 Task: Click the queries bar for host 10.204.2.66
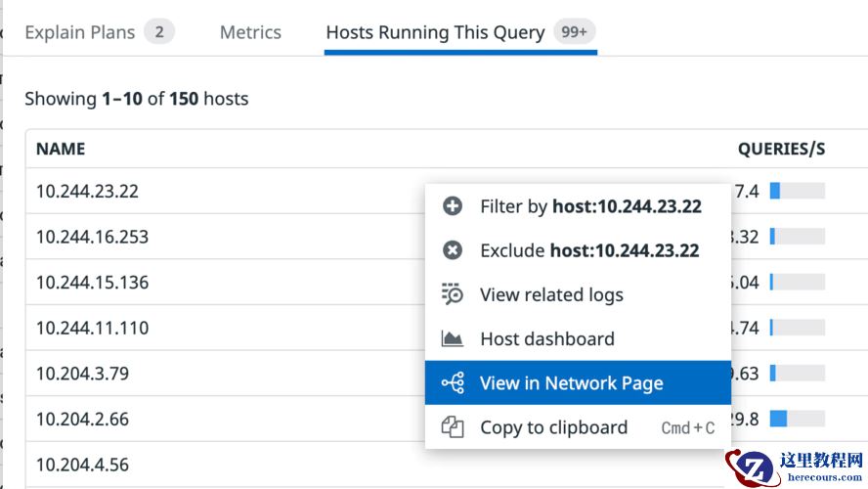pyautogui.click(x=797, y=419)
